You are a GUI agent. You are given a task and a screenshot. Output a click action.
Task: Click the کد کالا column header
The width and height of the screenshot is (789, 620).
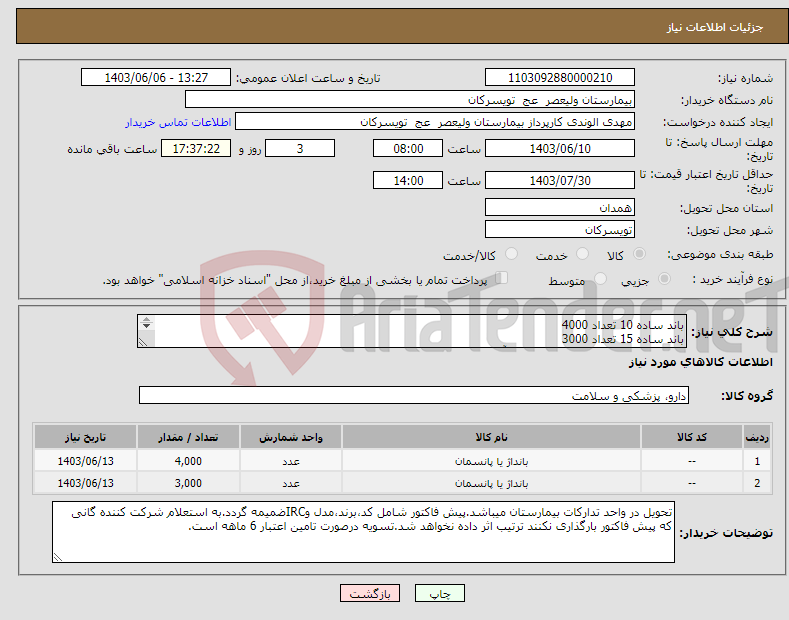(x=692, y=437)
